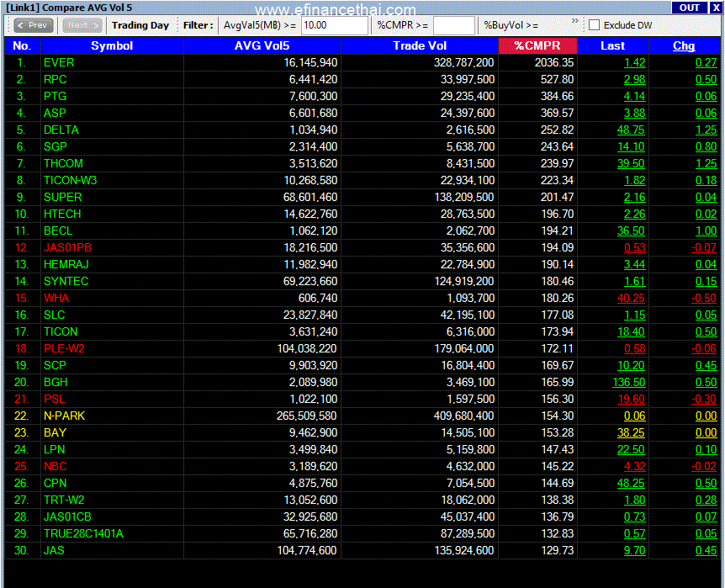Select the PTG symbol
This screenshot has width=725, height=588.
(x=55, y=96)
